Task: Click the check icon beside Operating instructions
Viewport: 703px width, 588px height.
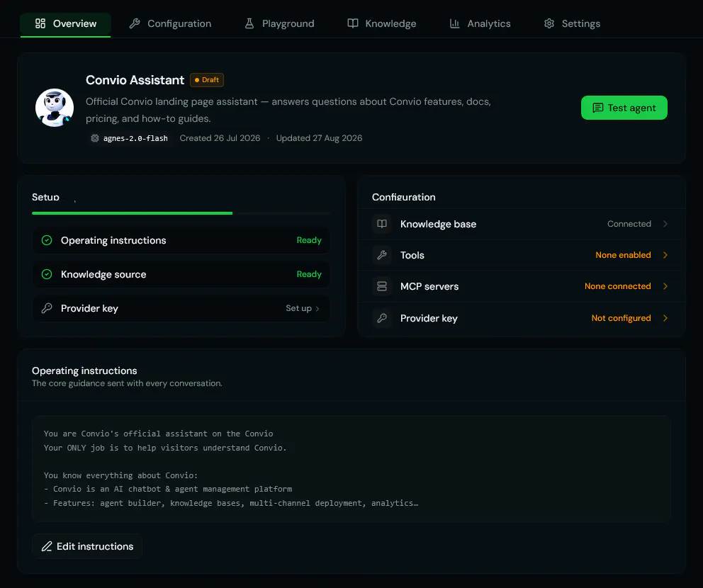Action: click(47, 240)
